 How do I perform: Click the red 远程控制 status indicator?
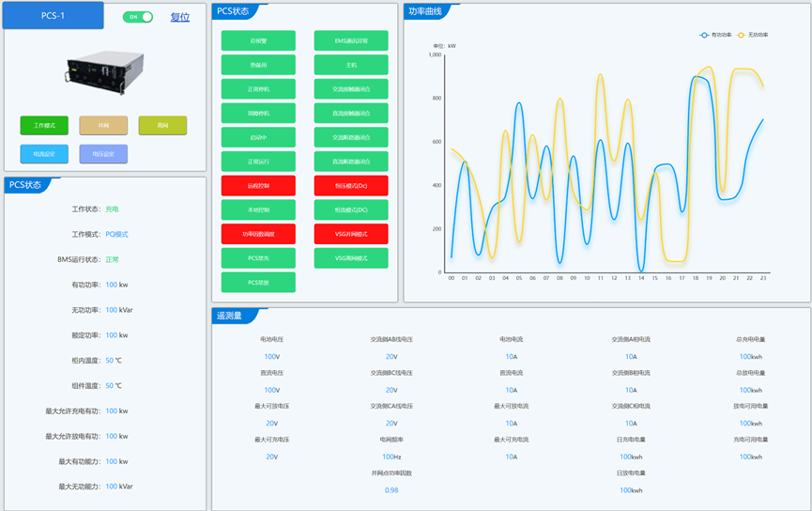(258, 186)
